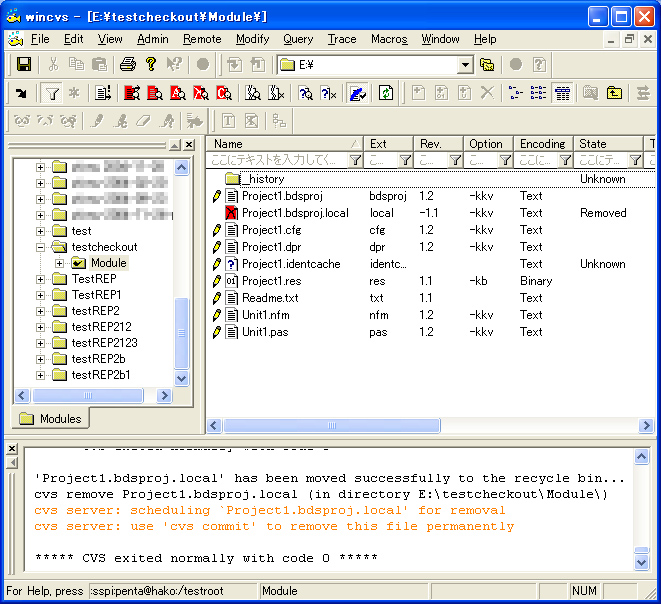Switch to the Modules tab
This screenshot has width=661, height=604.
point(51,419)
